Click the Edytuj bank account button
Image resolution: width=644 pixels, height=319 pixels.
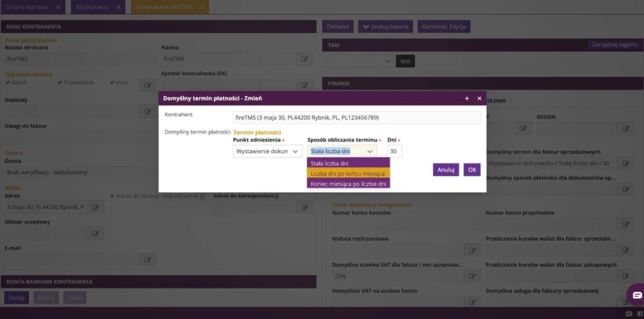pos(46,298)
